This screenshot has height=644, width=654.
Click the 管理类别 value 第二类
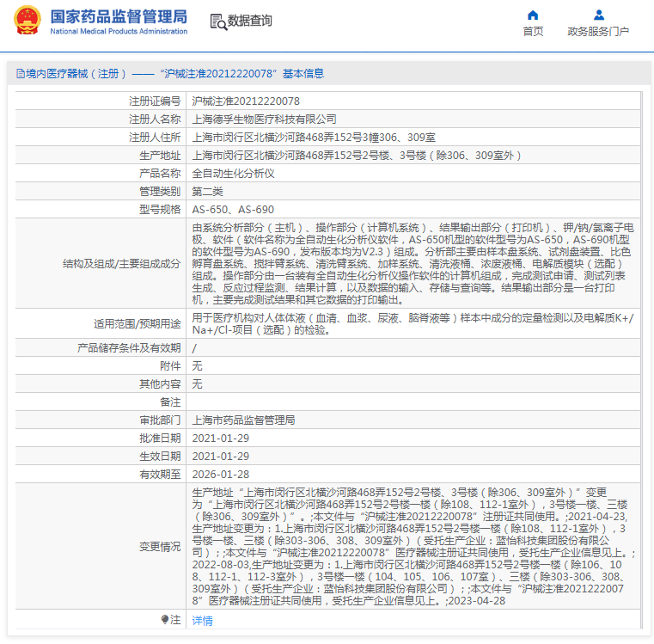[207, 192]
